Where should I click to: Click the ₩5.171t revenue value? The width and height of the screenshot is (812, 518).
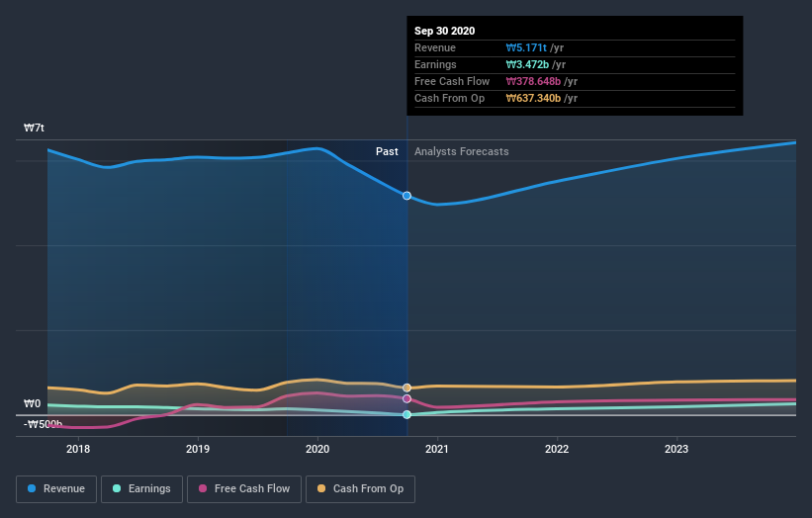coord(526,47)
